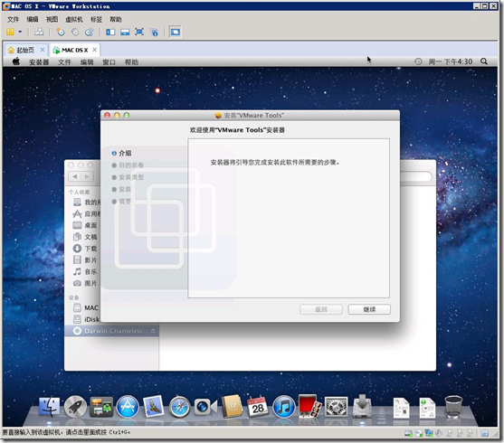Click Finder search field
Screen dimensions: 504x443
click(415, 176)
